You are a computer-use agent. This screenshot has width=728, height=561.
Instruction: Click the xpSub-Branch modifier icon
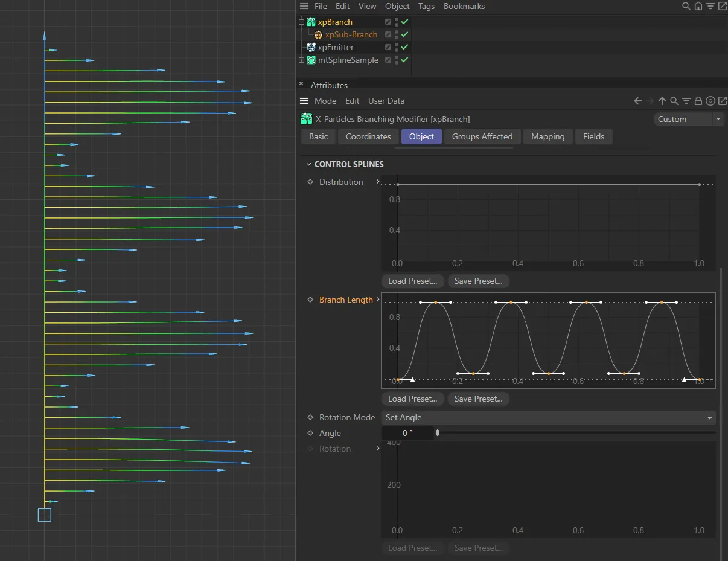(318, 34)
